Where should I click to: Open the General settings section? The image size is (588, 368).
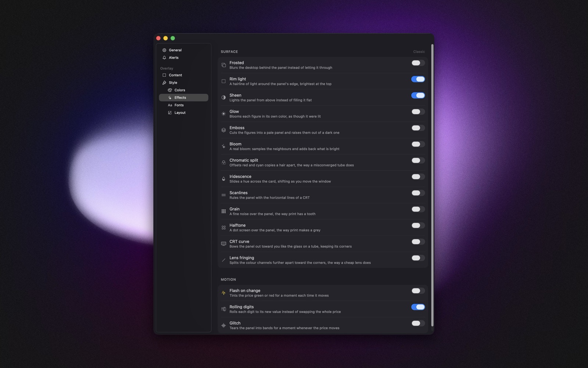tap(183, 50)
